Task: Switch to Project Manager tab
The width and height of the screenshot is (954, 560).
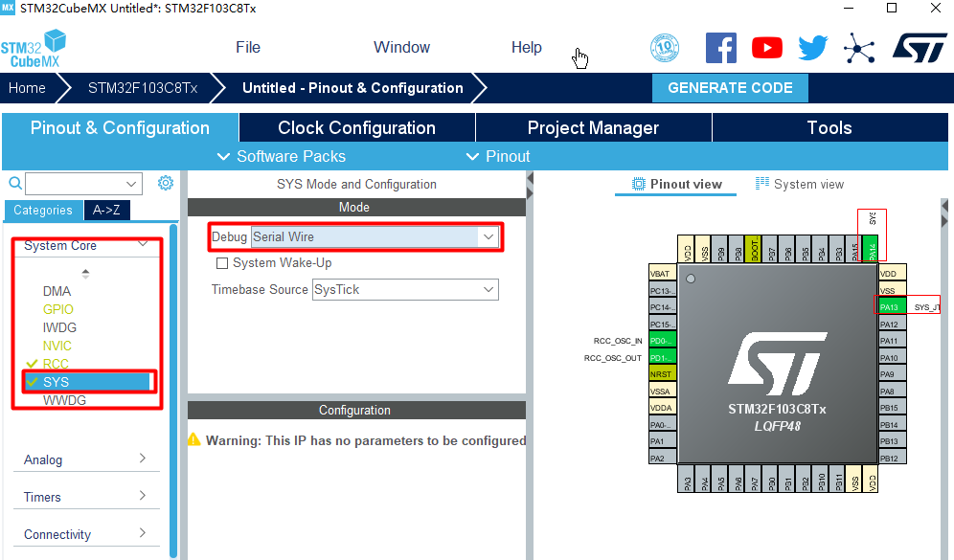Action: (x=593, y=127)
